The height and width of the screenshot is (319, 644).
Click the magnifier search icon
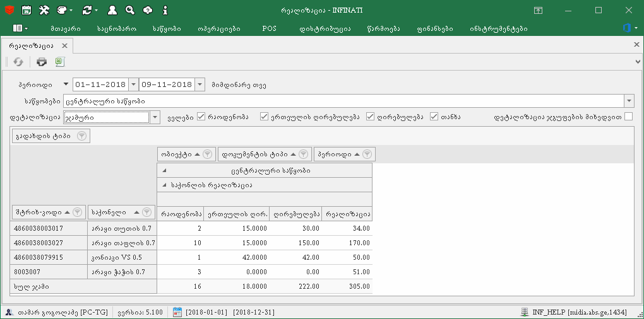(130, 10)
